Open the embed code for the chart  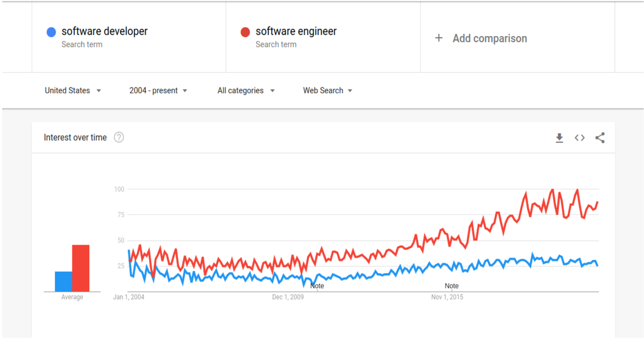coord(580,138)
